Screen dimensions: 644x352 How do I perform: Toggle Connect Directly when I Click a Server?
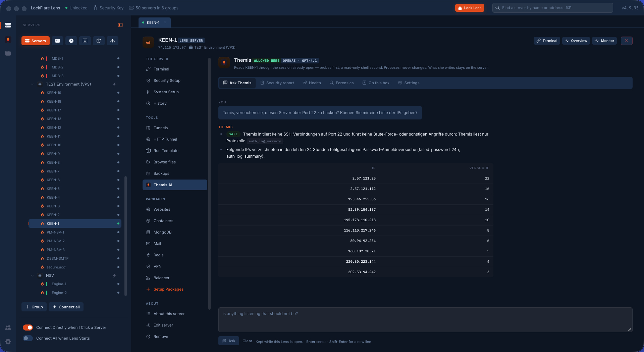28,328
